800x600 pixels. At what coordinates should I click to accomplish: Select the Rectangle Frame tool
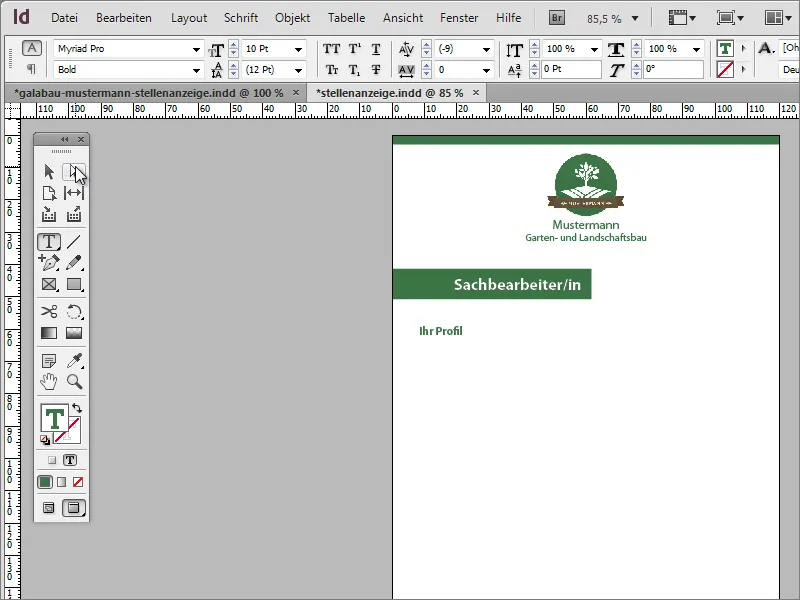point(49,284)
